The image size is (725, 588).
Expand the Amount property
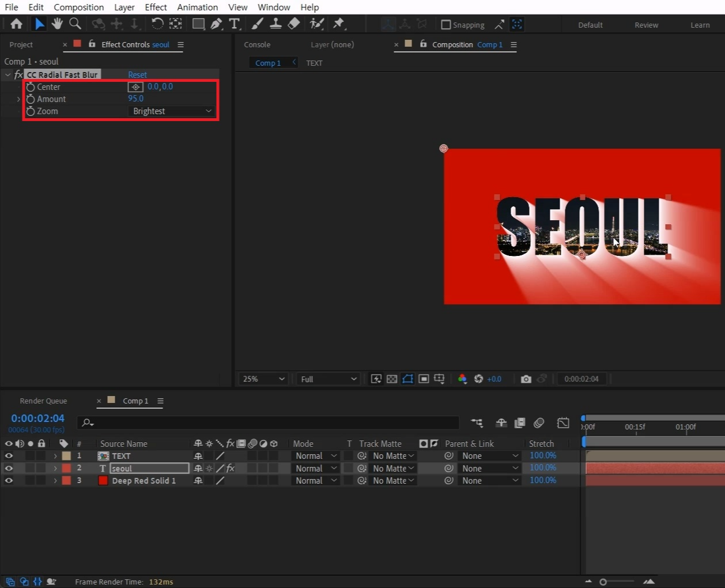pyautogui.click(x=18, y=99)
